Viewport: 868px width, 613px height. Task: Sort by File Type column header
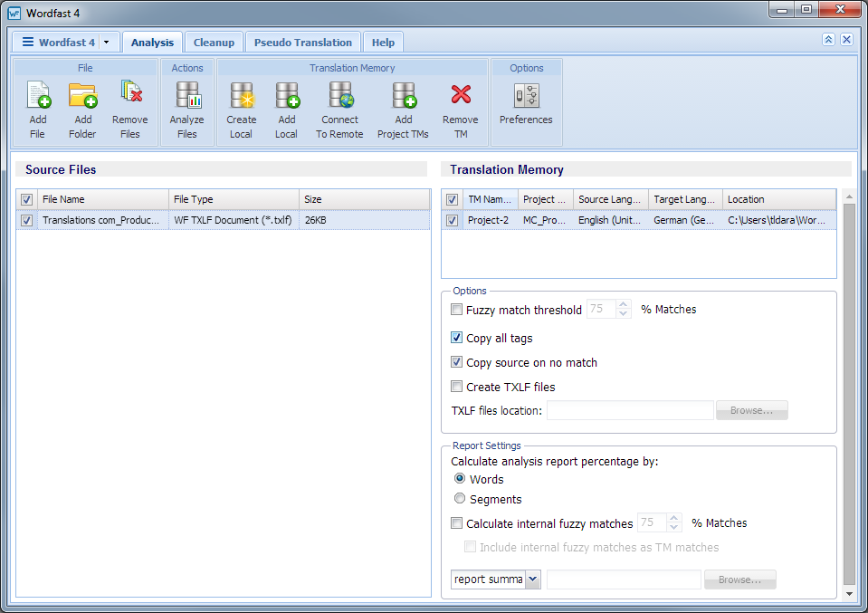(x=234, y=199)
